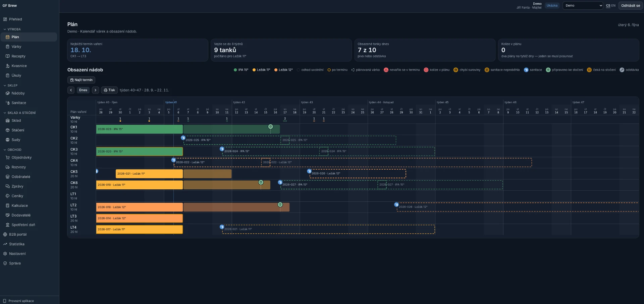Click the Várky sidebar icon
This screenshot has height=304, width=644.
(7, 47)
